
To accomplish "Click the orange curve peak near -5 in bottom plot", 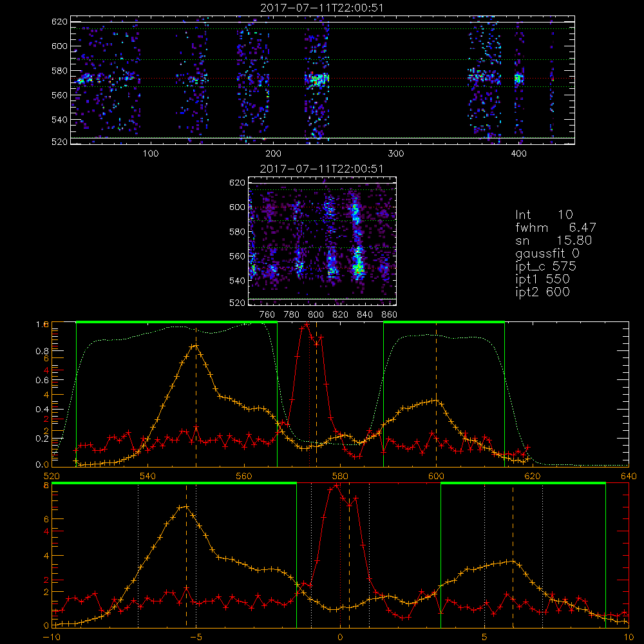I will (x=186, y=506).
